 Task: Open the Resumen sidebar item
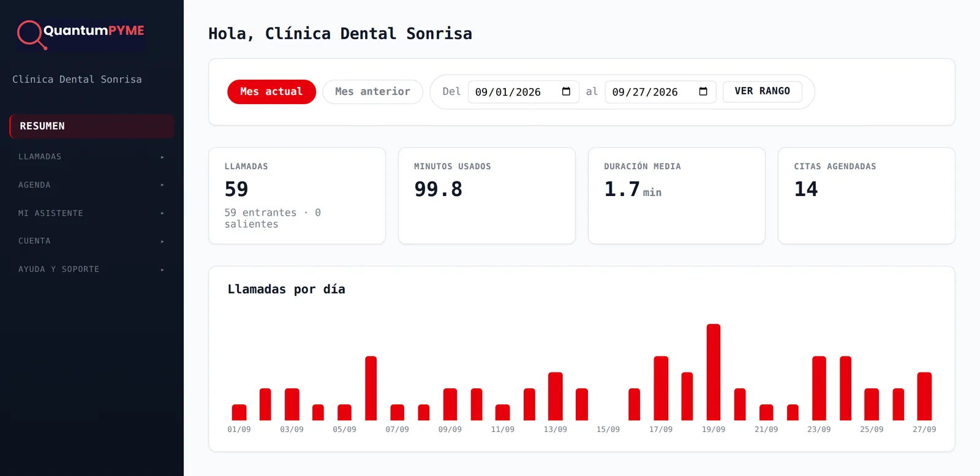(x=92, y=126)
